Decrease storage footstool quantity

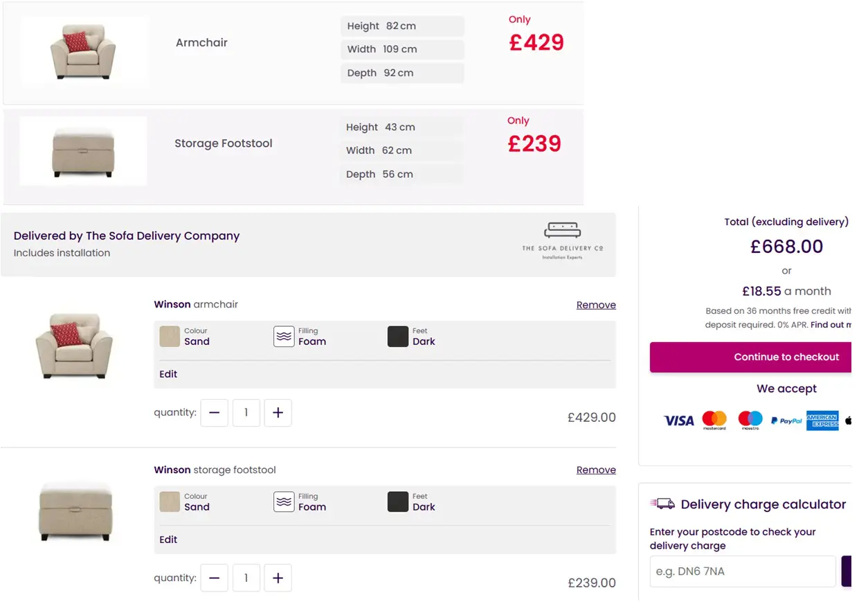[x=214, y=578]
